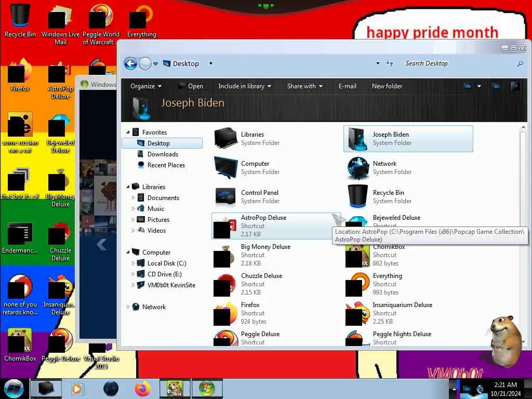Select the Recycle Bin item in file list
This screenshot has height=399, width=532.
(408, 197)
